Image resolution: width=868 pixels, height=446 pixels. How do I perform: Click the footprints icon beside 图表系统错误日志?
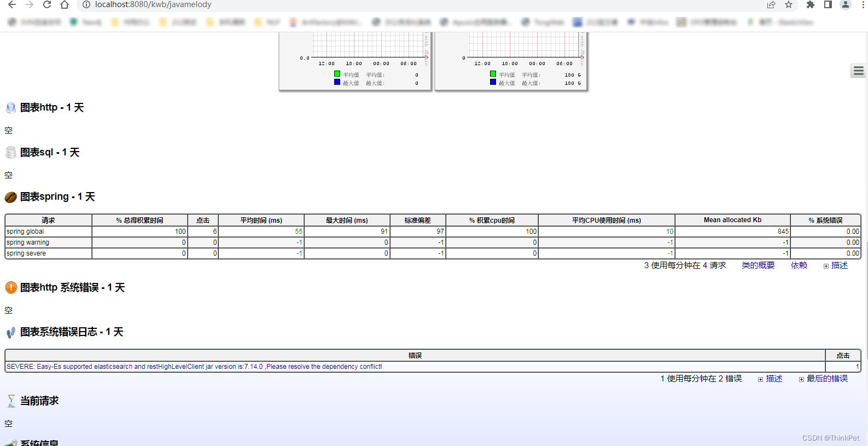(x=10, y=332)
